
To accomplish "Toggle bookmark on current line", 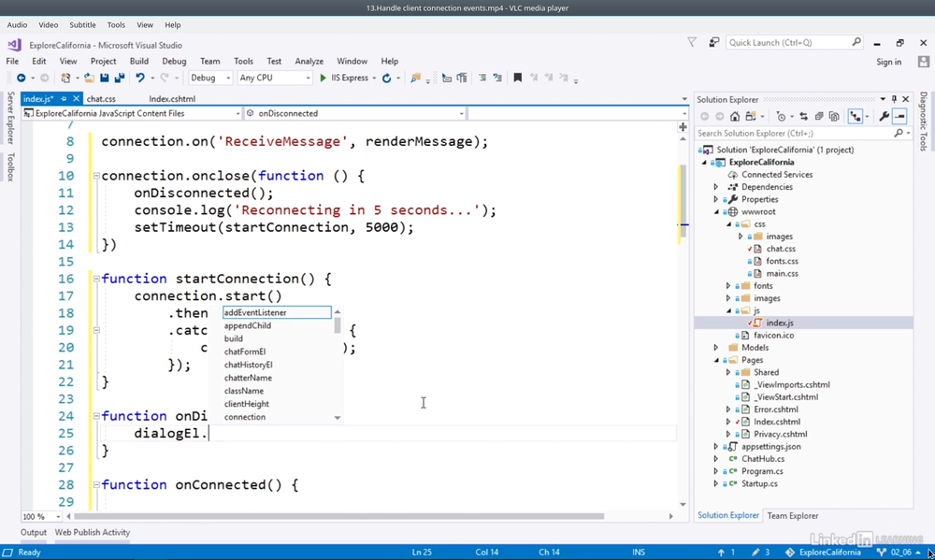I will (x=518, y=79).
